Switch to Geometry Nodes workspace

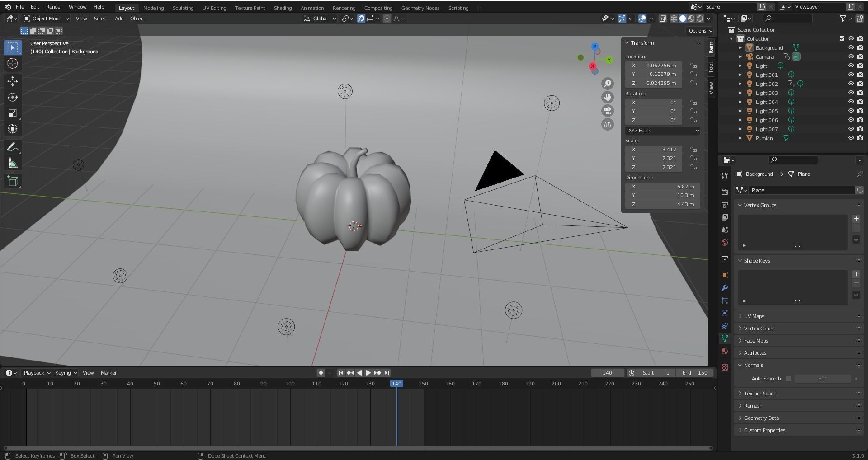point(420,8)
